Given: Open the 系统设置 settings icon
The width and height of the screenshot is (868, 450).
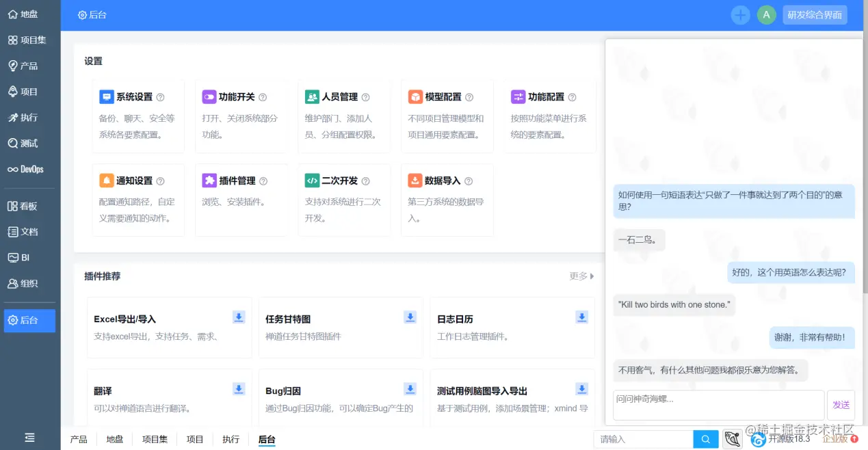Looking at the screenshot, I should (x=106, y=97).
